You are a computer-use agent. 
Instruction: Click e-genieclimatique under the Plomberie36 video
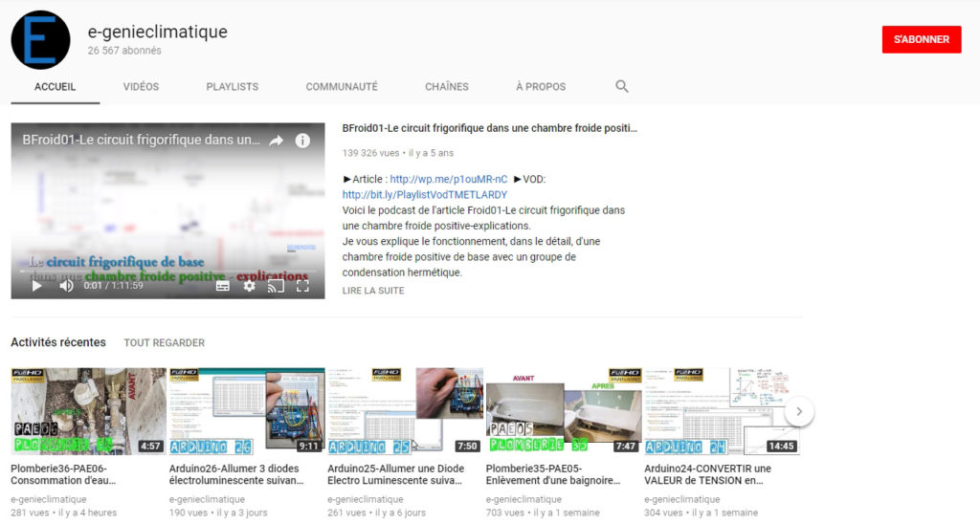[49, 500]
